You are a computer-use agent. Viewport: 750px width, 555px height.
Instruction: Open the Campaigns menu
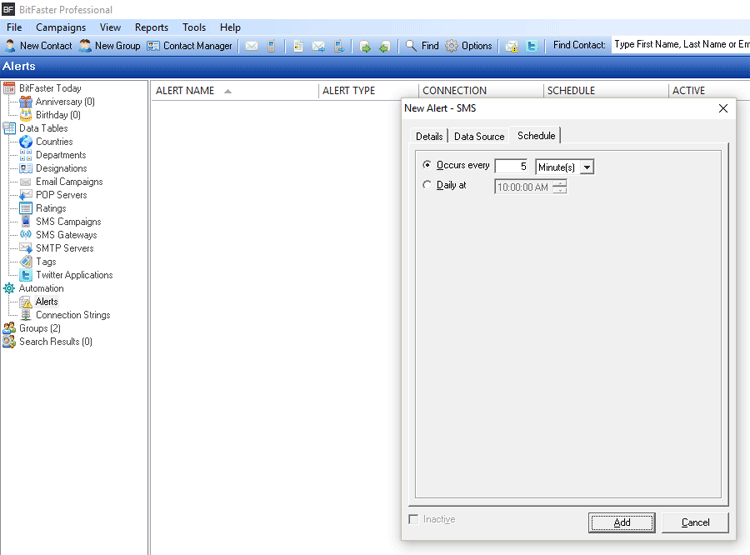61,27
